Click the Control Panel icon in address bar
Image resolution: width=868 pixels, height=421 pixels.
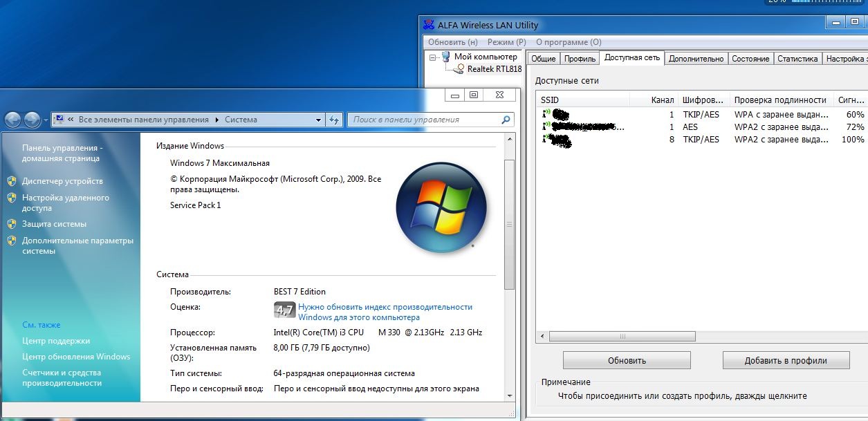coord(59,120)
